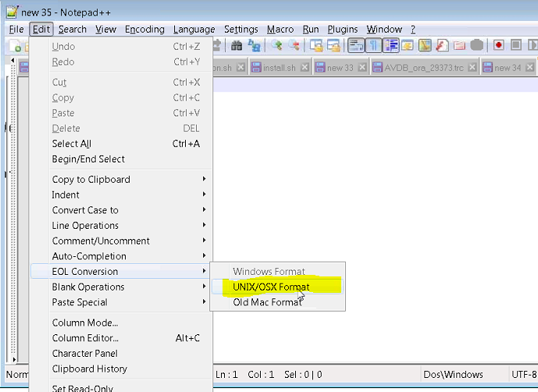Open Column Editor from Edit menu

click(x=85, y=338)
